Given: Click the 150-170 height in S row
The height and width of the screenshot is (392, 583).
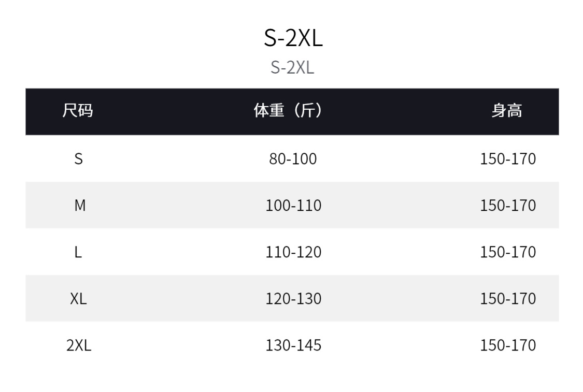Looking at the screenshot, I should (x=508, y=159).
